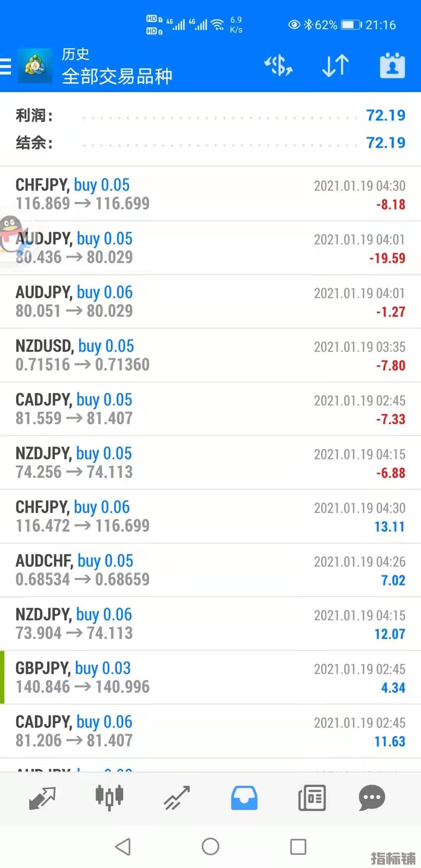Viewport: 421px width, 868px height.
Task: Open the hamburger side menu
Action: tap(5, 66)
